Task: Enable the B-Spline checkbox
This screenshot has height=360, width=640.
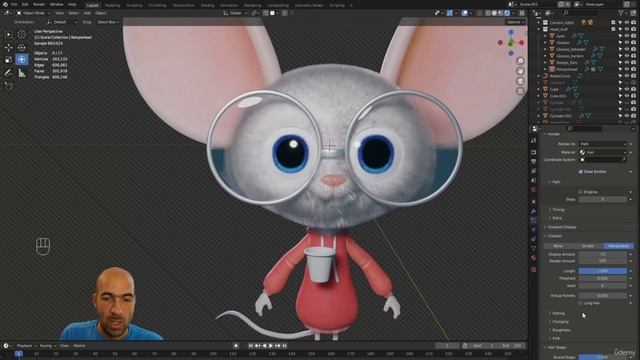Action: pos(580,192)
